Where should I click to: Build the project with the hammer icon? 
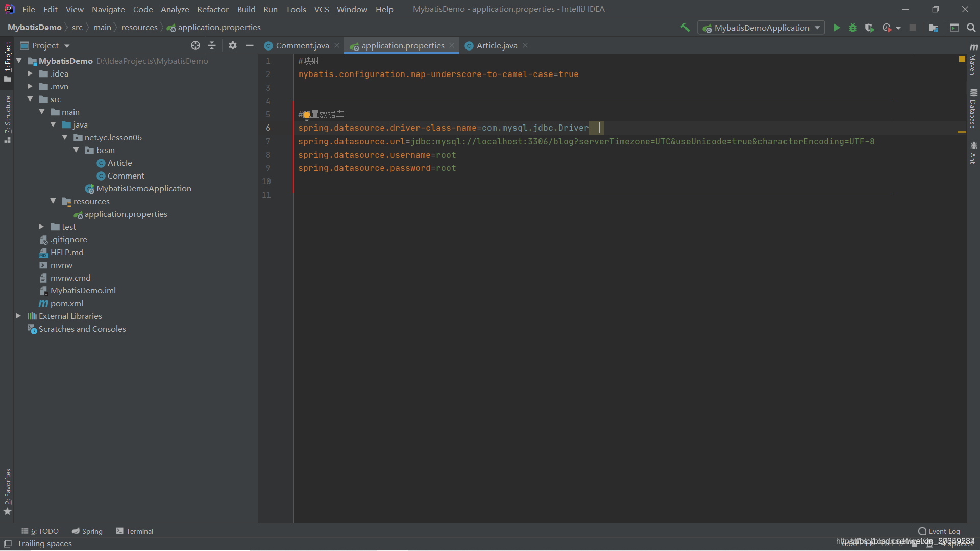pyautogui.click(x=685, y=28)
